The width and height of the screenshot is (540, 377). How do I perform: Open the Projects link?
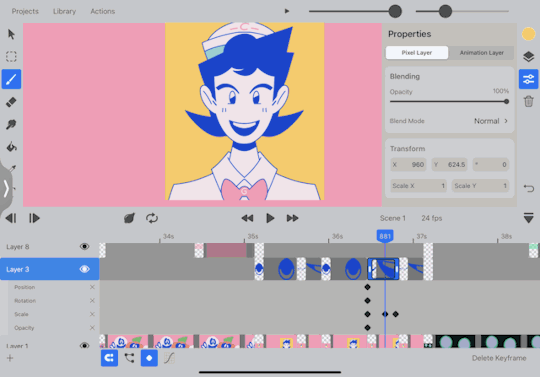(x=25, y=11)
